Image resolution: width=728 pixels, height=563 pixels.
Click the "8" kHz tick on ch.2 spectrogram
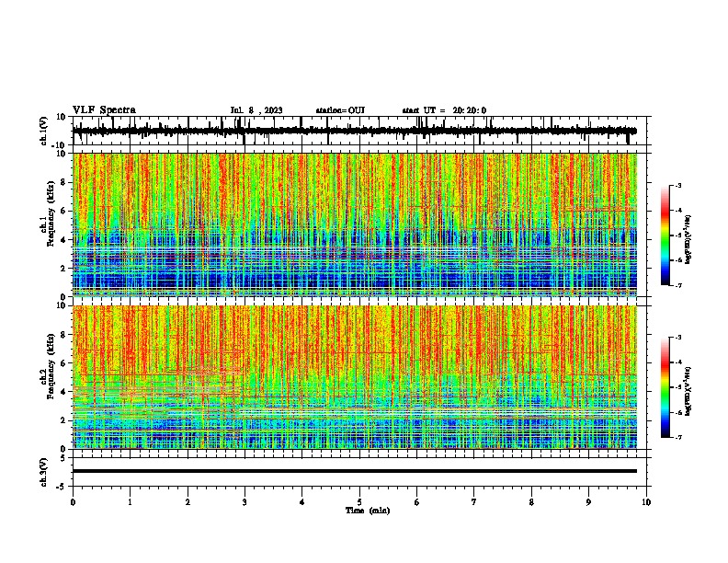64,335
